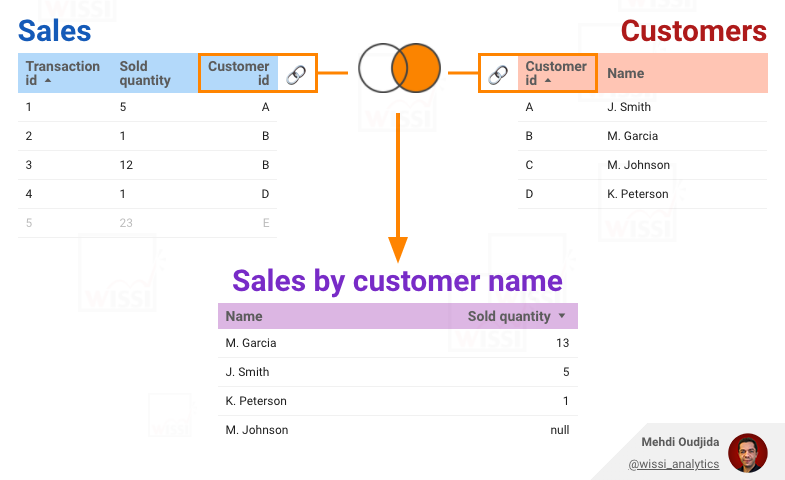Click customer id A in Sales table
Screen dimensions: 785x480
[265, 107]
